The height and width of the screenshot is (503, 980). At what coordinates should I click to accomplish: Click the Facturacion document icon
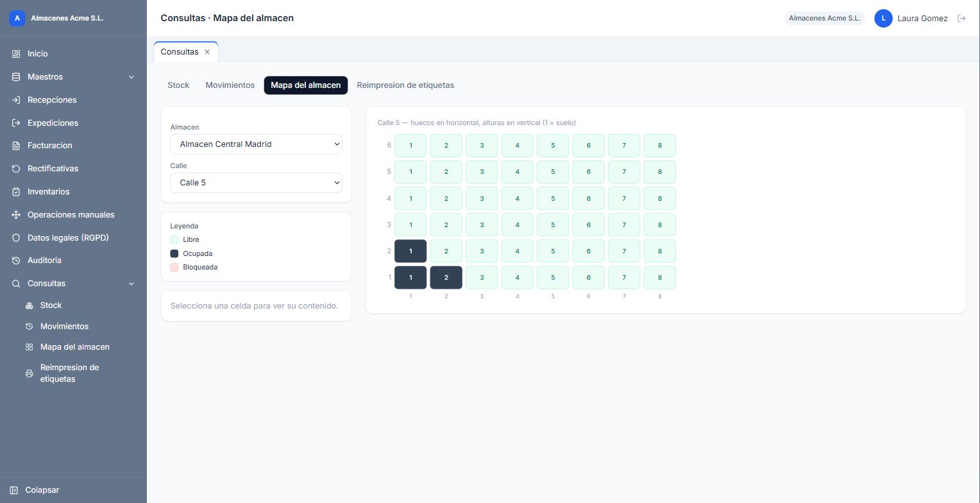point(16,146)
